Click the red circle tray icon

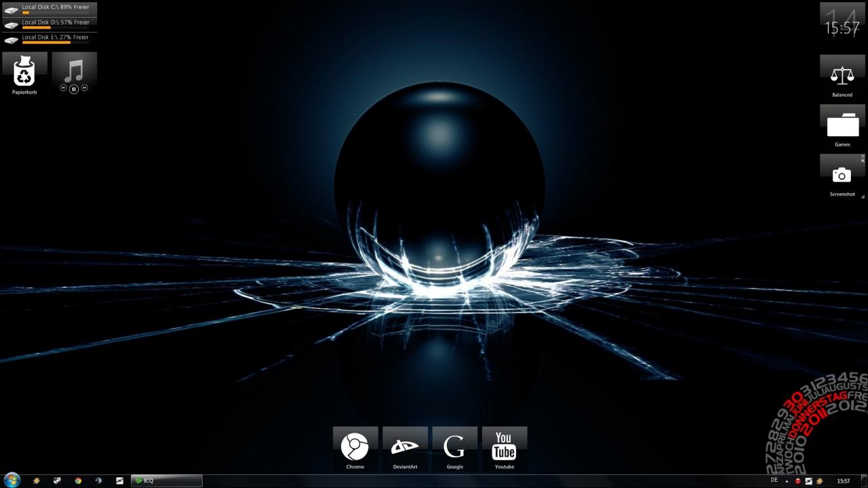[798, 481]
